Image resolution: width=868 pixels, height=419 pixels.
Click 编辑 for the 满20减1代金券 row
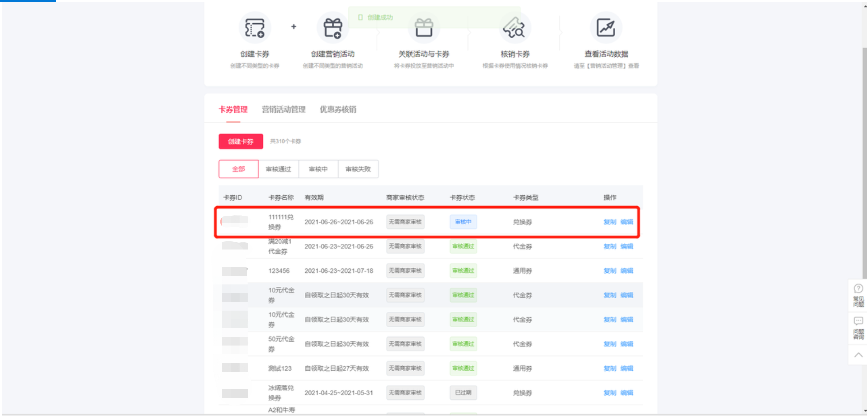pos(627,246)
